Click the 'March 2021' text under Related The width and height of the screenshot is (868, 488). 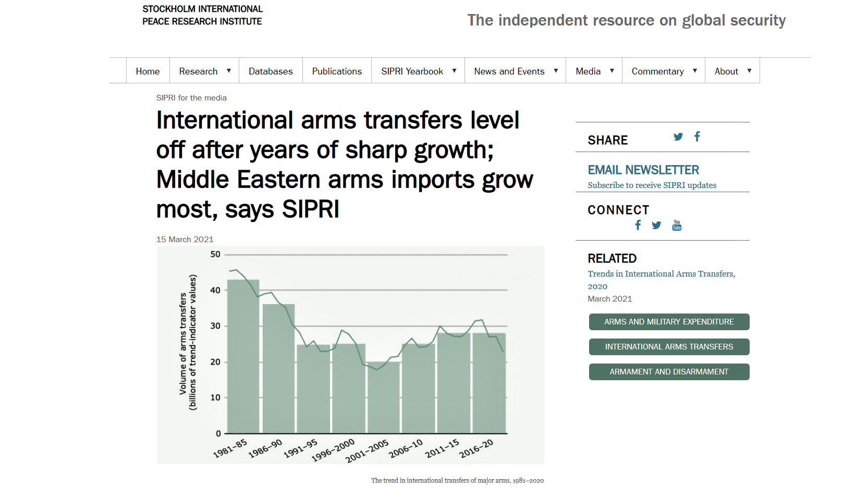pos(609,299)
